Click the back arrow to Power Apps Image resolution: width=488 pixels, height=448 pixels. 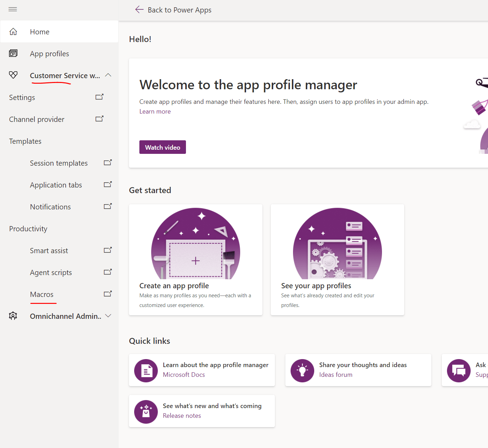click(139, 9)
